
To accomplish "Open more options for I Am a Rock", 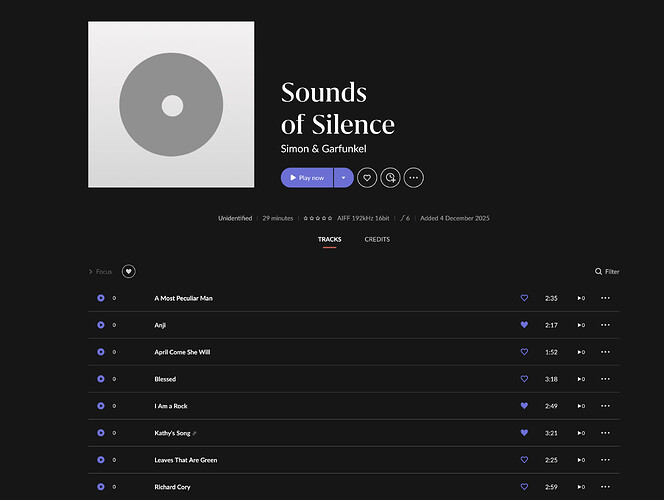I will point(606,406).
